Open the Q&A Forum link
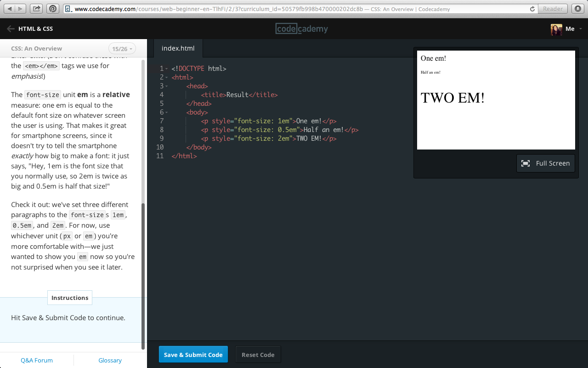This screenshot has width=588, height=368. point(36,360)
